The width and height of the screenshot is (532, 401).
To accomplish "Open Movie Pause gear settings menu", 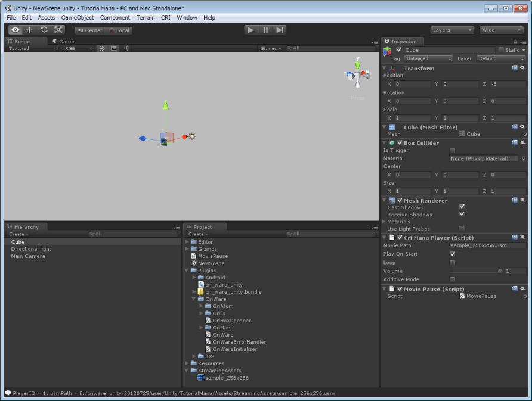I will (x=523, y=289).
